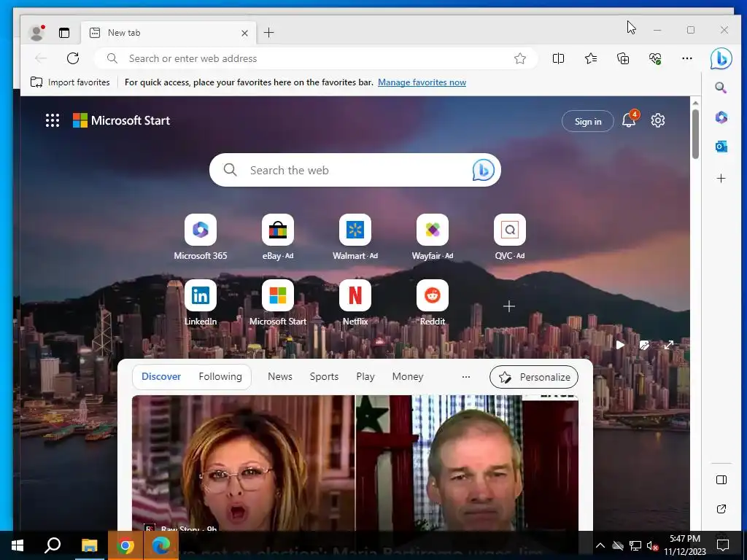Switch to the Sports tab

tap(324, 377)
